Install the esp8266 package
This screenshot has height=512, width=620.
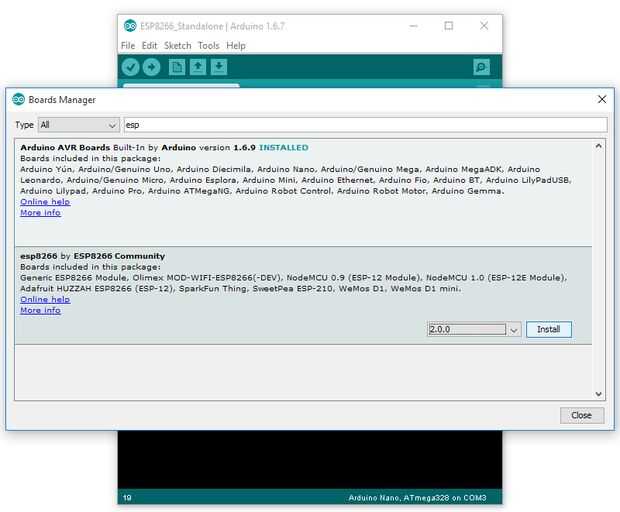point(549,329)
